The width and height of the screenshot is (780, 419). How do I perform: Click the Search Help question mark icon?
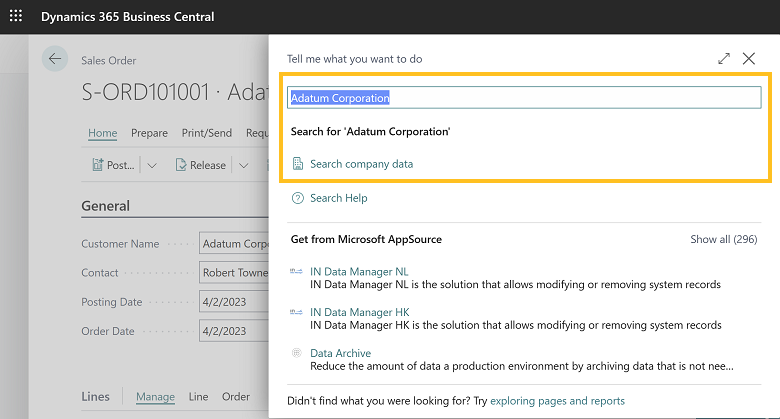tap(297, 198)
